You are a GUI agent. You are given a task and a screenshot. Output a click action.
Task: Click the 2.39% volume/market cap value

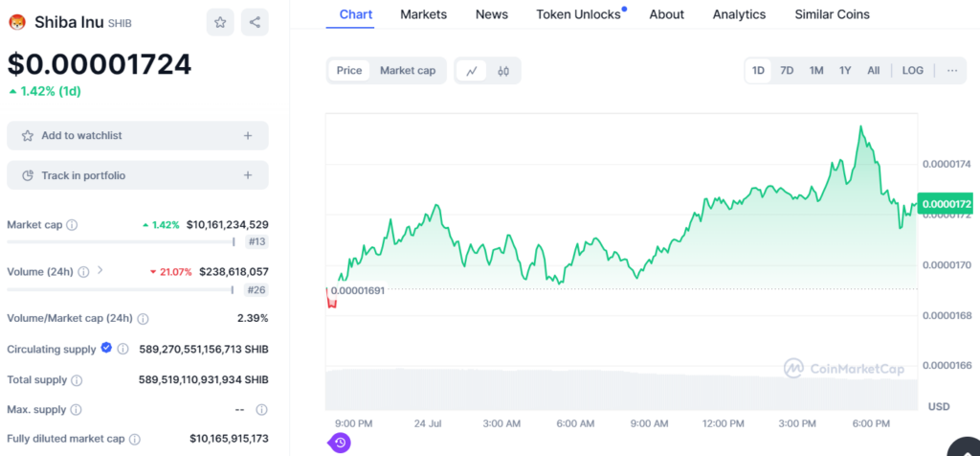coord(253,318)
